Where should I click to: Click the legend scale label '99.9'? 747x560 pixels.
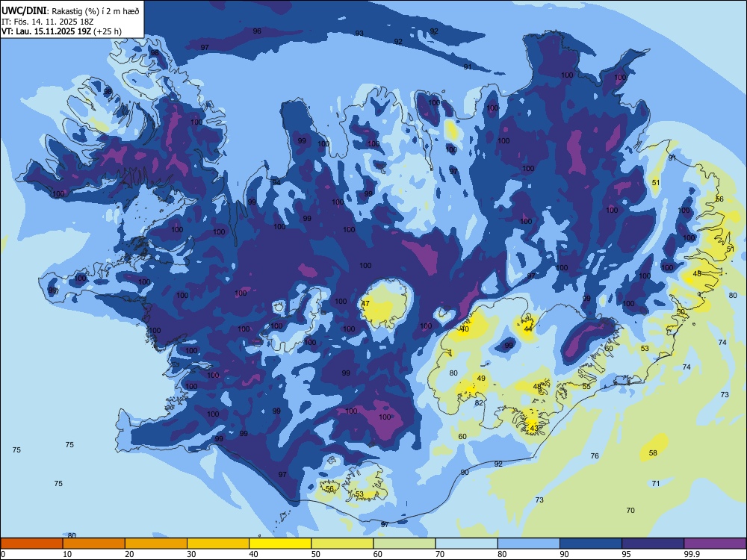(x=691, y=554)
